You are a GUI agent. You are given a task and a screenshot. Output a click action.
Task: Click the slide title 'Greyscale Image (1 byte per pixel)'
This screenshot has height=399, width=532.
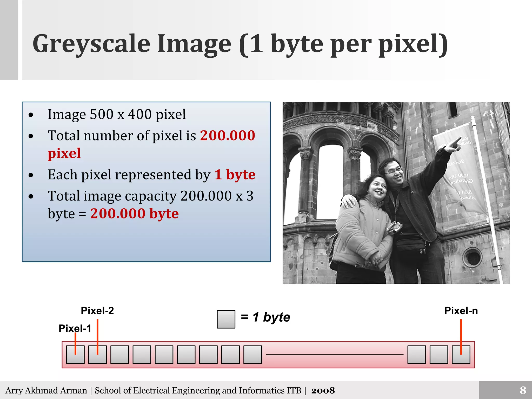click(x=240, y=44)
